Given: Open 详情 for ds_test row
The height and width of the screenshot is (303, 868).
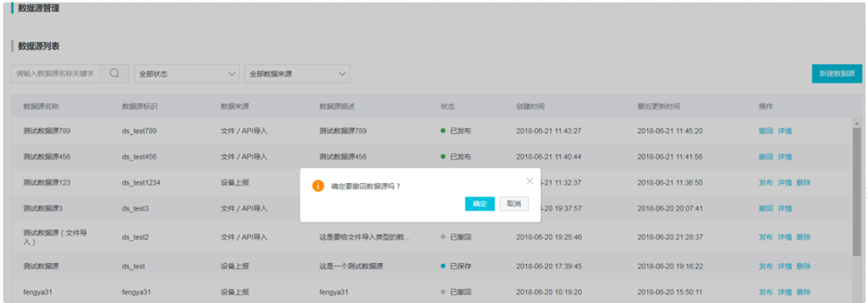Looking at the screenshot, I should pos(784,266).
